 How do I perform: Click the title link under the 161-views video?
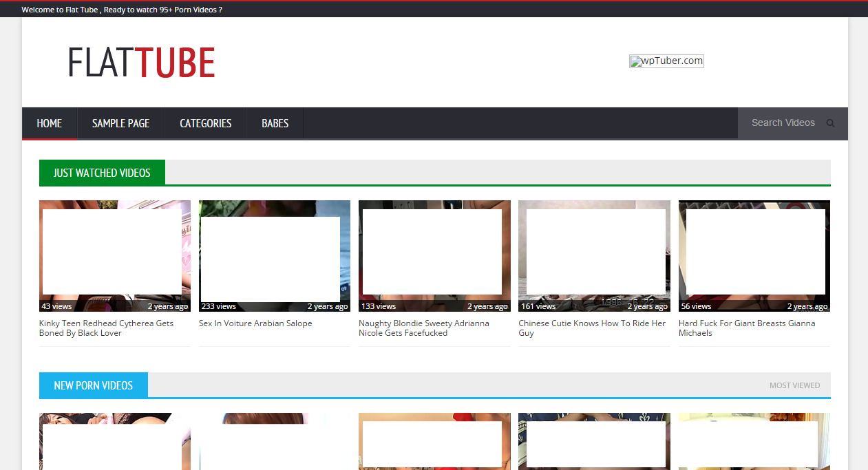[x=591, y=328]
